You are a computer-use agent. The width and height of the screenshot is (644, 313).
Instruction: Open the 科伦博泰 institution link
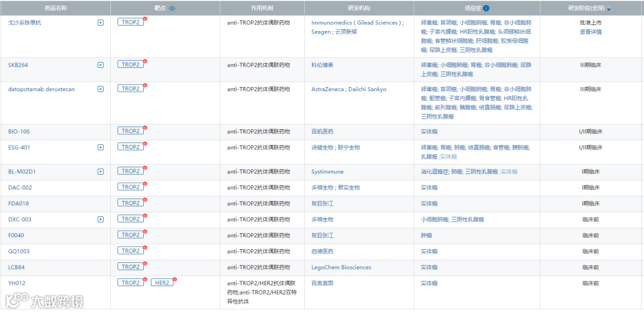323,65
